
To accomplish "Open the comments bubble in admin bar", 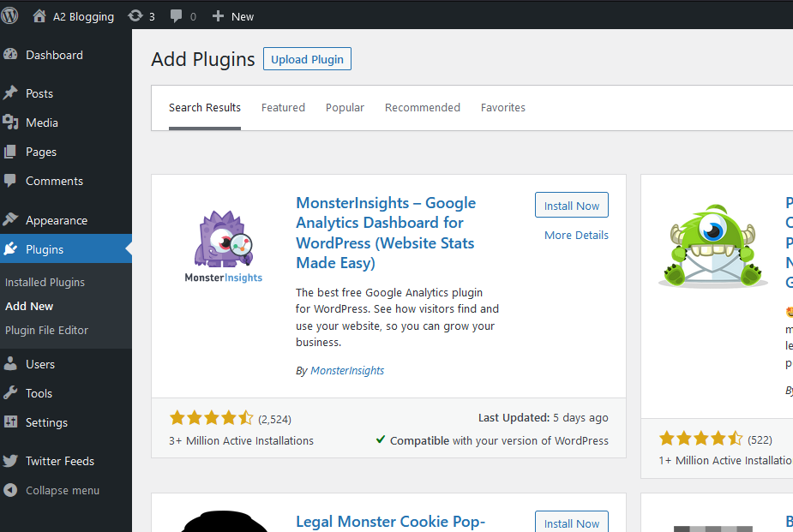I will pyautogui.click(x=176, y=16).
